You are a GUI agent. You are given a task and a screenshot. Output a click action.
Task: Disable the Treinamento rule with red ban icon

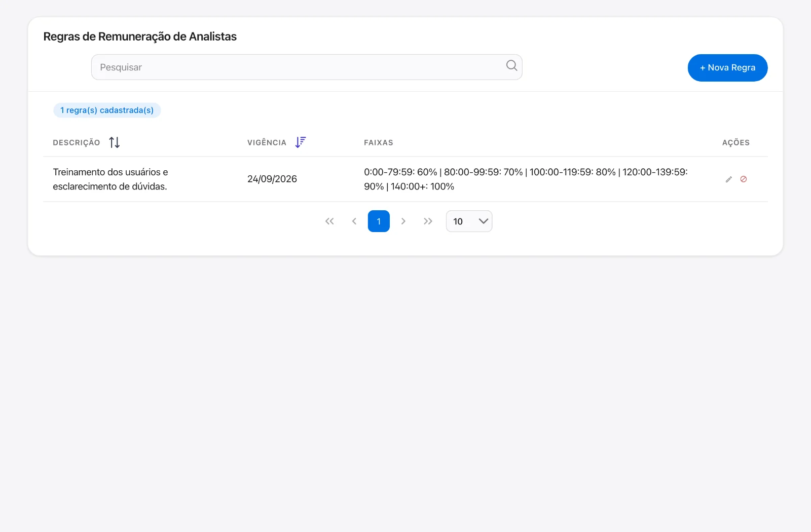pos(744,179)
